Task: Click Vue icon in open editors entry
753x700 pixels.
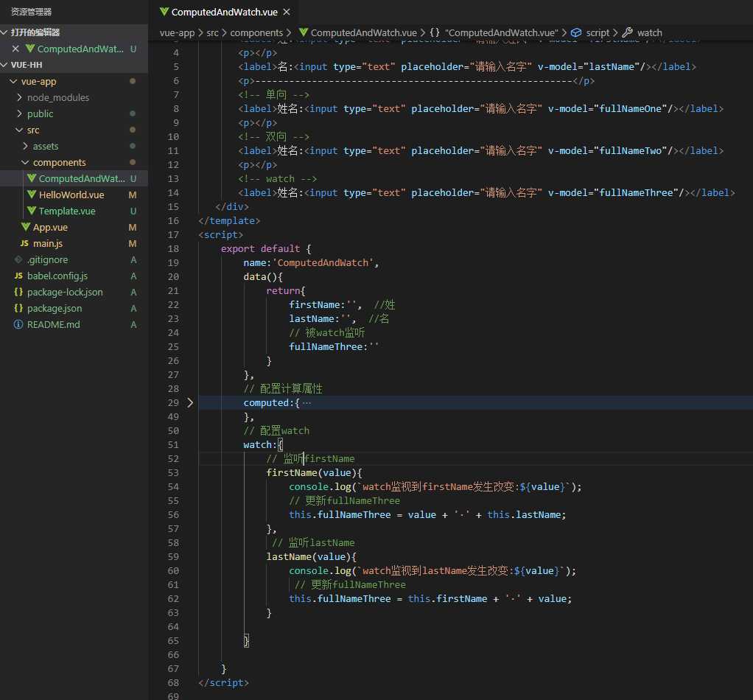Action: click(30, 49)
